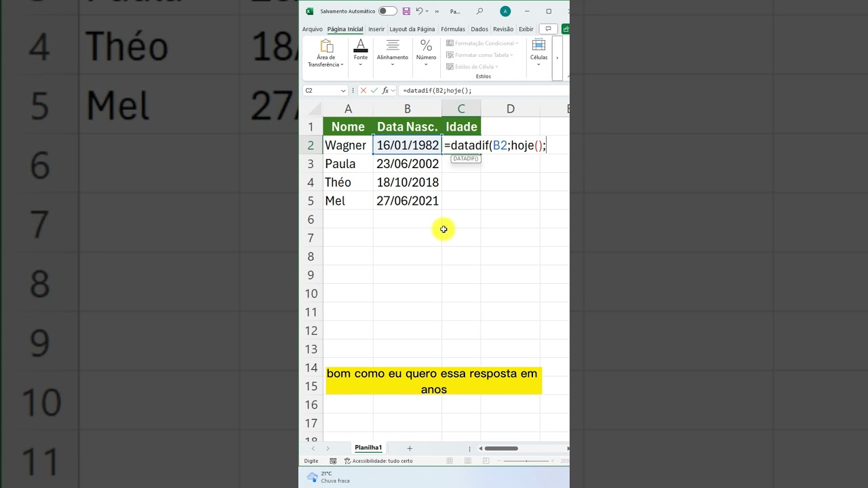Screen dimensions: 868x488
Task: Switch to Page Layout view icon
Action: coord(468,461)
